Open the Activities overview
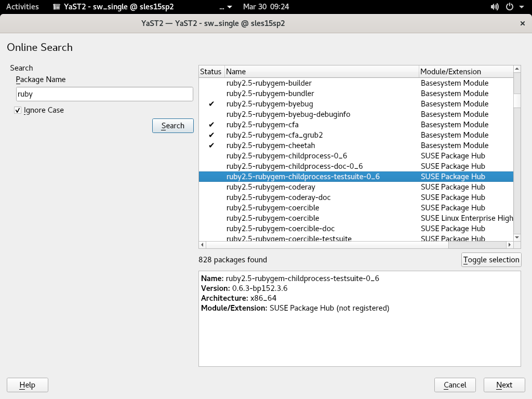Screen dimensions: 532x399 tap(22, 7)
